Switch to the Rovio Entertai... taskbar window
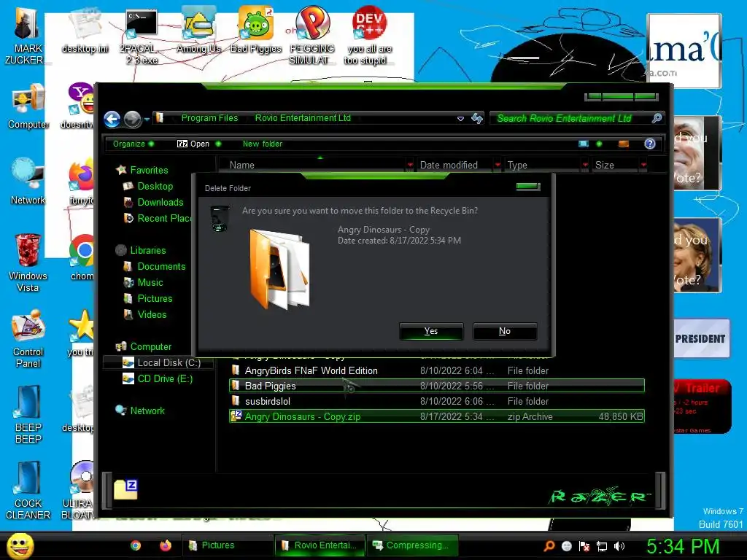This screenshot has width=747, height=560. [320, 545]
